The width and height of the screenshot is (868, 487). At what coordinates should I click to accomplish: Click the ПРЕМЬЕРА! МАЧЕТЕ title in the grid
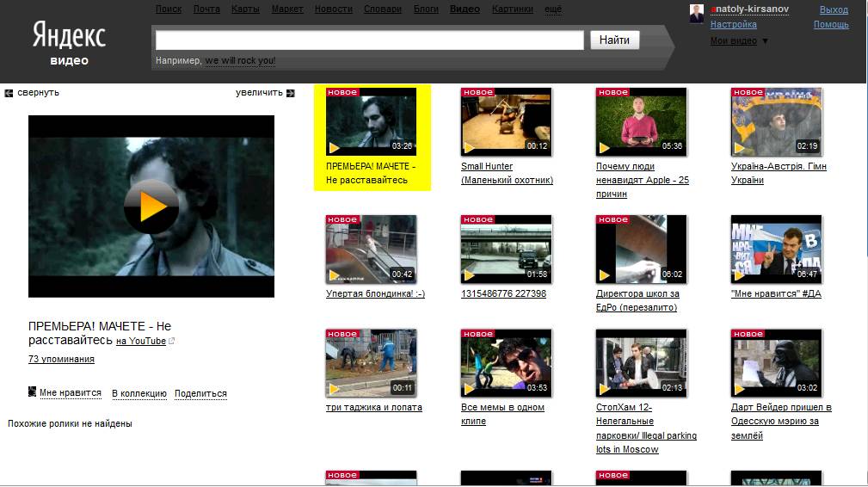370,173
